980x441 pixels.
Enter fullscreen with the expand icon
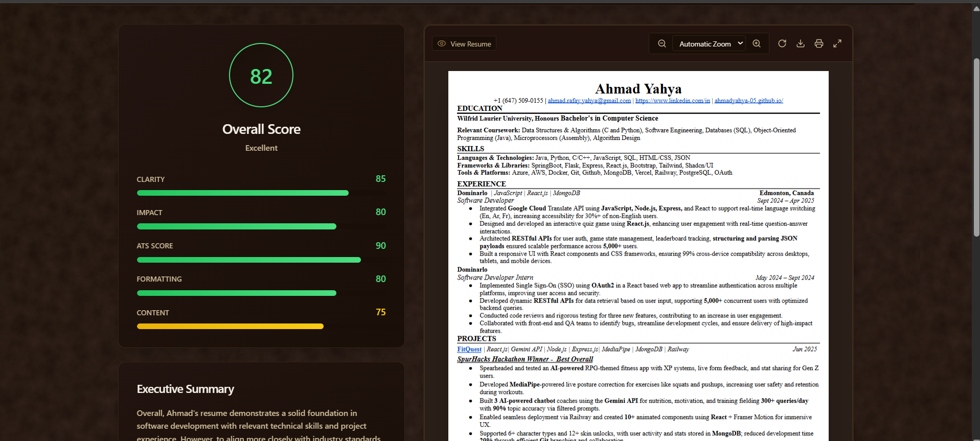837,43
